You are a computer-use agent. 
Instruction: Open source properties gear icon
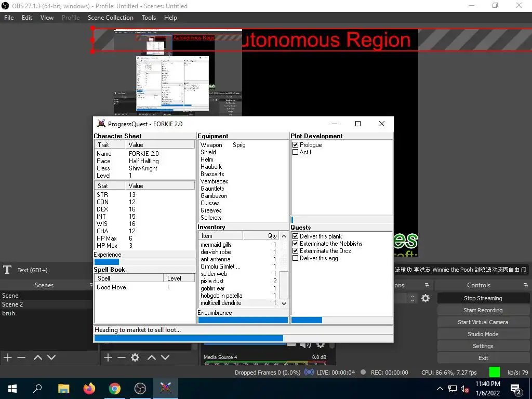pos(135,357)
